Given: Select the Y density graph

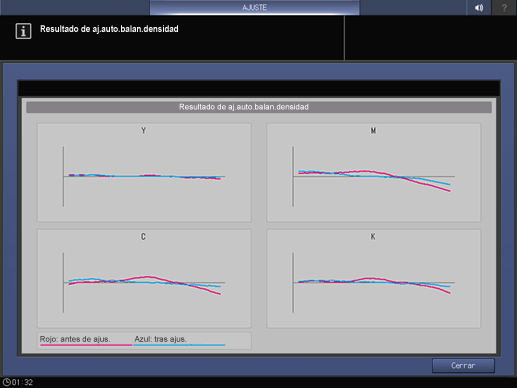Looking at the screenshot, I should 144,173.
